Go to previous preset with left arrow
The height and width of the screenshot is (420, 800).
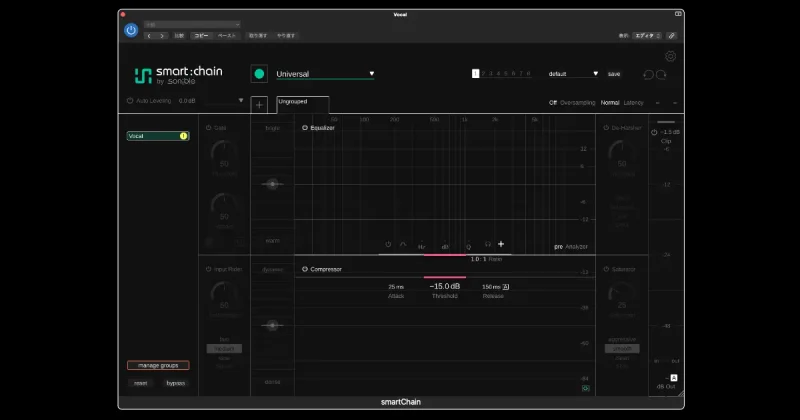pyautogui.click(x=149, y=36)
